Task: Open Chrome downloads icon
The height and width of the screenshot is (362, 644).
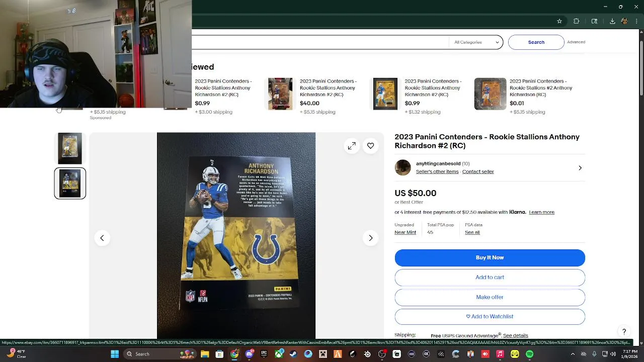Action: coord(612,21)
